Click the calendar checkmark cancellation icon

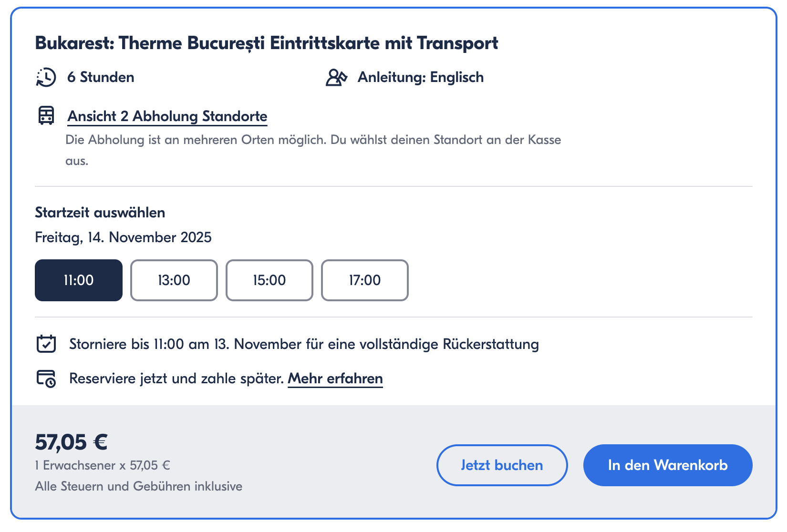click(46, 344)
